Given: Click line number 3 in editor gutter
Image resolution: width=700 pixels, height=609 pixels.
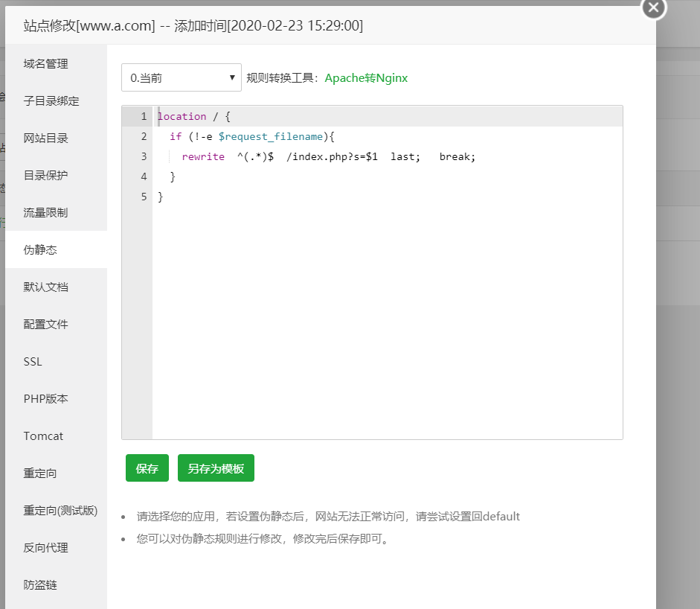Looking at the screenshot, I should pyautogui.click(x=143, y=157).
